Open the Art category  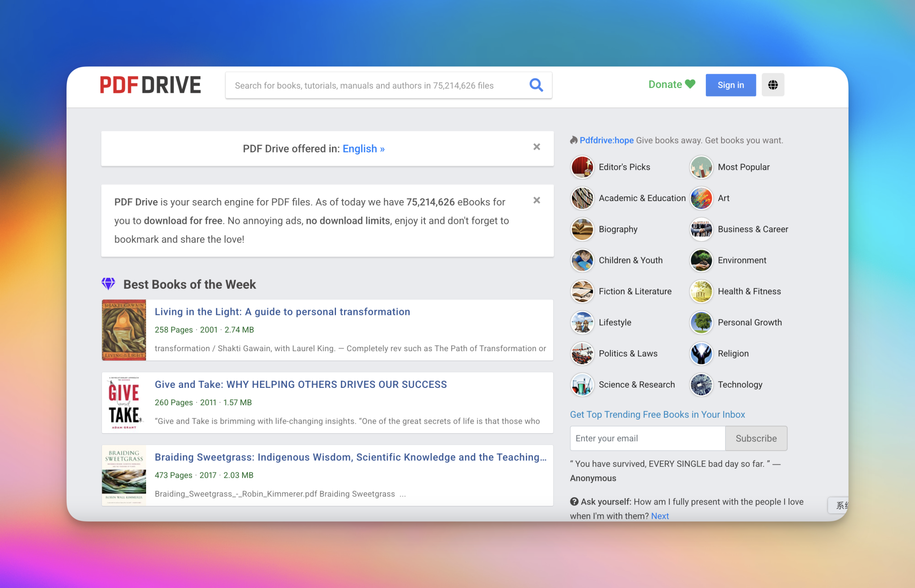click(x=701, y=198)
